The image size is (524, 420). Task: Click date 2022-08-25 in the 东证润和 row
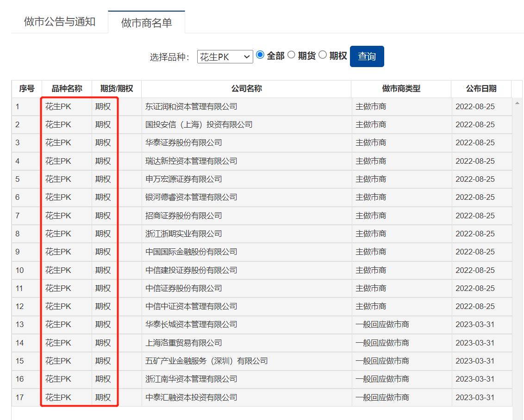[x=475, y=106]
